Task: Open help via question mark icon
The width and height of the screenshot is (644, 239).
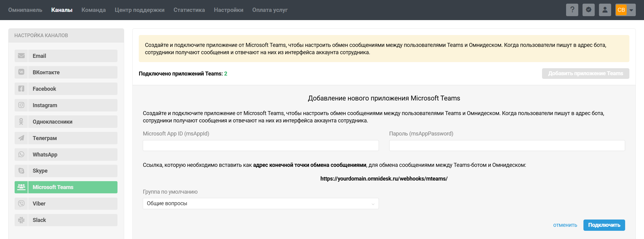Action: pos(572,10)
